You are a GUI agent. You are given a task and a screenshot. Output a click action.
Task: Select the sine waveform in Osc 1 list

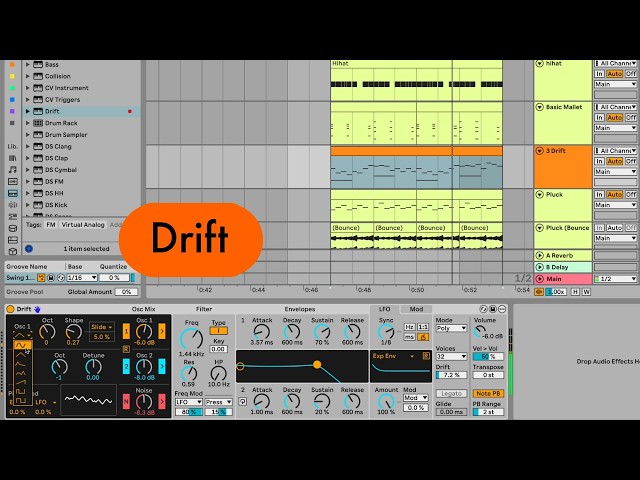[21, 346]
